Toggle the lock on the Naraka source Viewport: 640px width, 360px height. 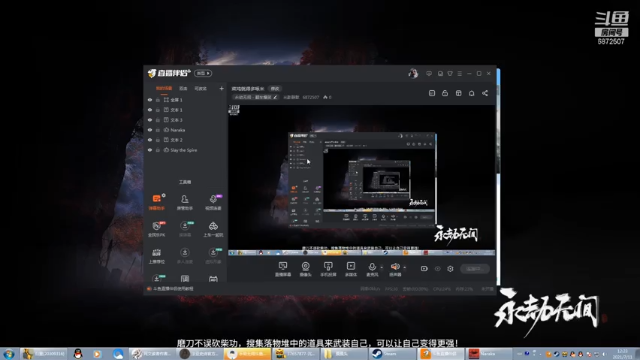(158, 130)
